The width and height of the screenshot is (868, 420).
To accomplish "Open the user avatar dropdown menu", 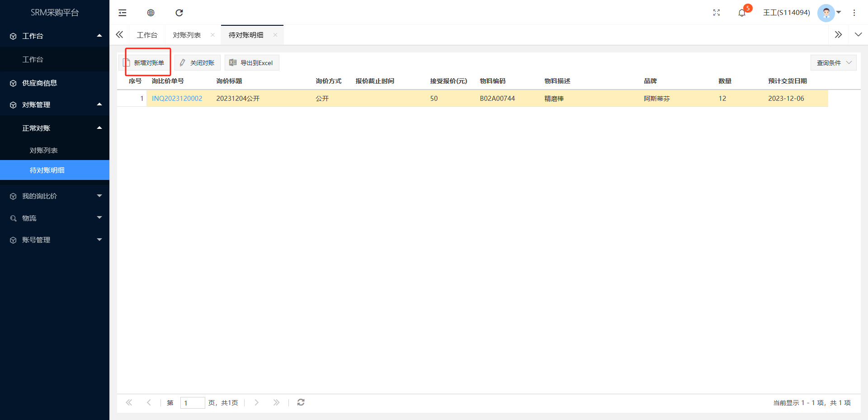I will pyautogui.click(x=830, y=13).
